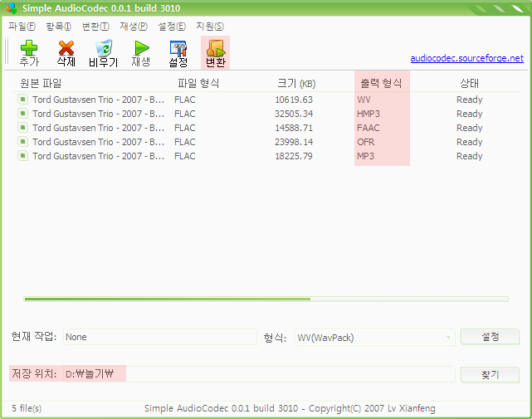Sort by the 출력 형식 column header
This screenshot has width=532, height=419.
(x=381, y=83)
